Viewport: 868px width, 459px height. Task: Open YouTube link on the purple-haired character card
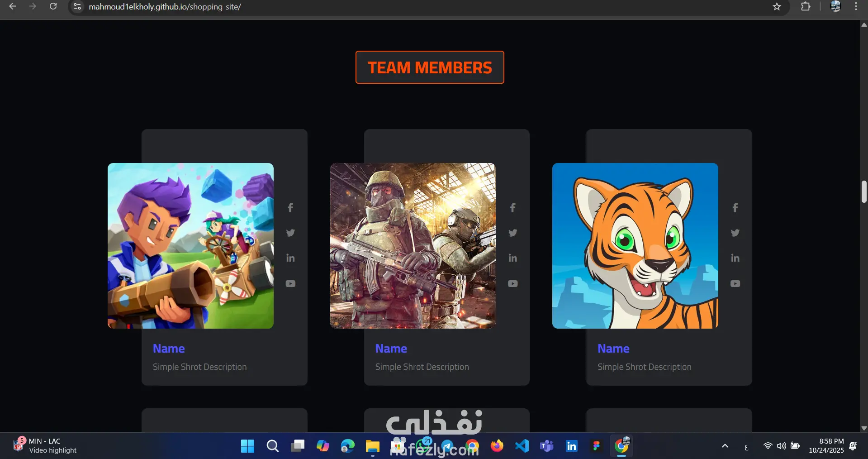pos(290,284)
